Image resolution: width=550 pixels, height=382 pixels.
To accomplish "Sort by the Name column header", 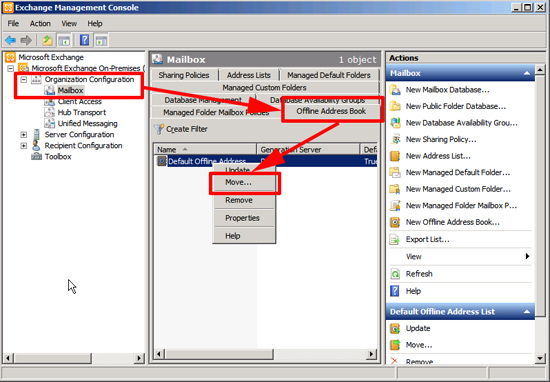I will point(205,149).
